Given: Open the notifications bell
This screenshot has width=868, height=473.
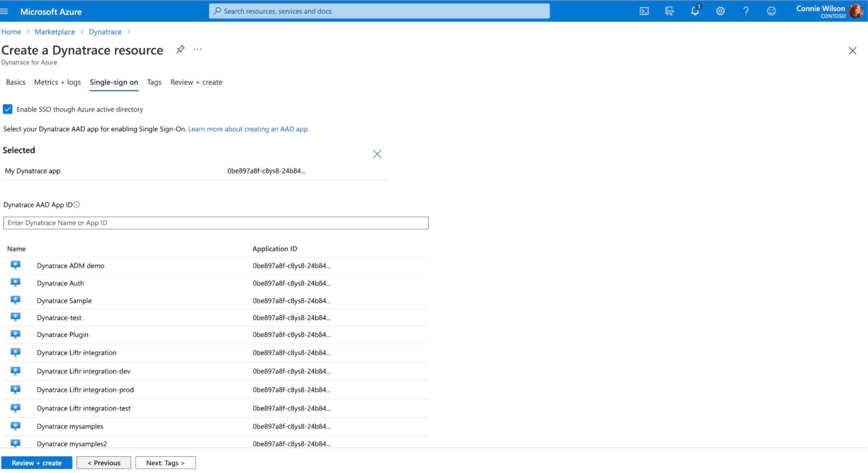Looking at the screenshot, I should [x=695, y=11].
